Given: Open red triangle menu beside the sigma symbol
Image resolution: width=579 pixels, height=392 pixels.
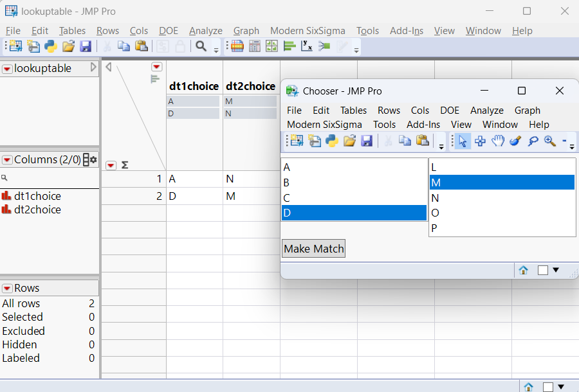Looking at the screenshot, I should [x=111, y=165].
